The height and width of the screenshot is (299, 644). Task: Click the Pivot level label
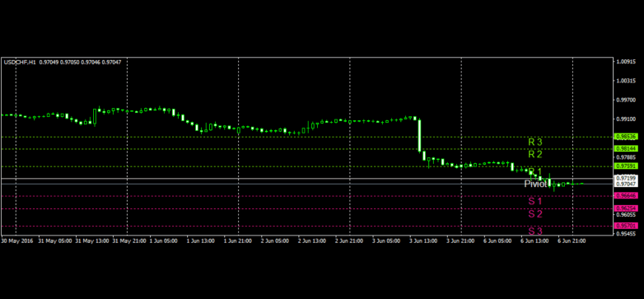(535, 184)
